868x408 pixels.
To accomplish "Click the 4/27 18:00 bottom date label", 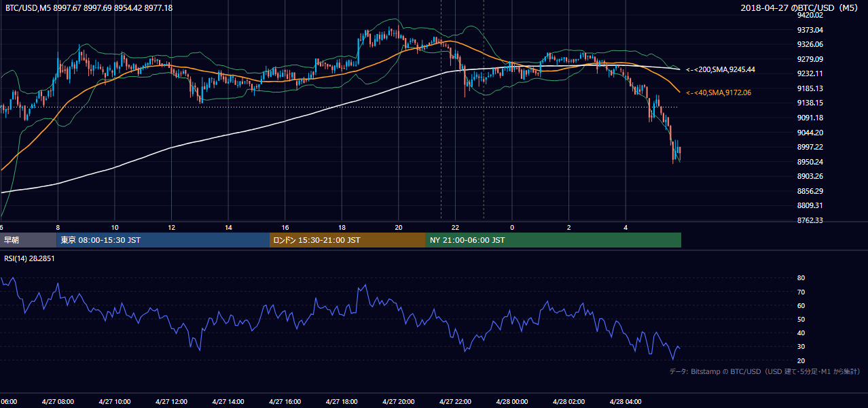I will coord(342,401).
